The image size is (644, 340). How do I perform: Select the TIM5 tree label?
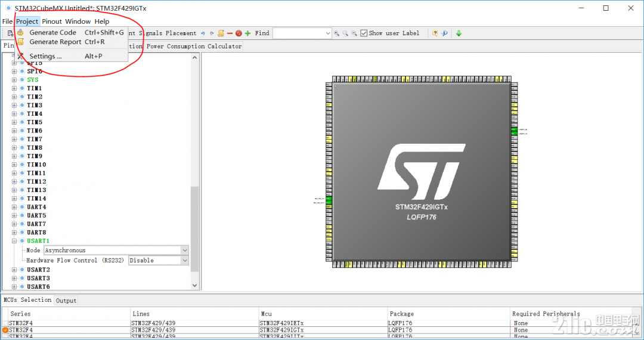35,122
